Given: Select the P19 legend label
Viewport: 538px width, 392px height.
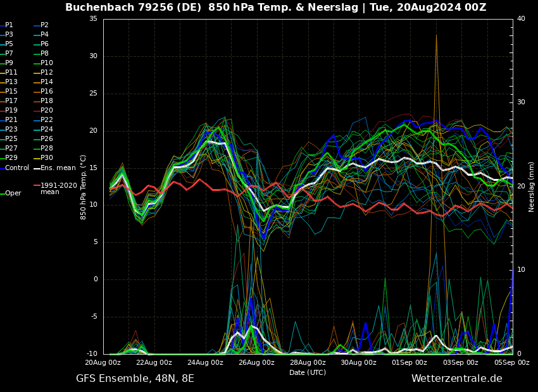Looking at the screenshot, I should point(9,111).
